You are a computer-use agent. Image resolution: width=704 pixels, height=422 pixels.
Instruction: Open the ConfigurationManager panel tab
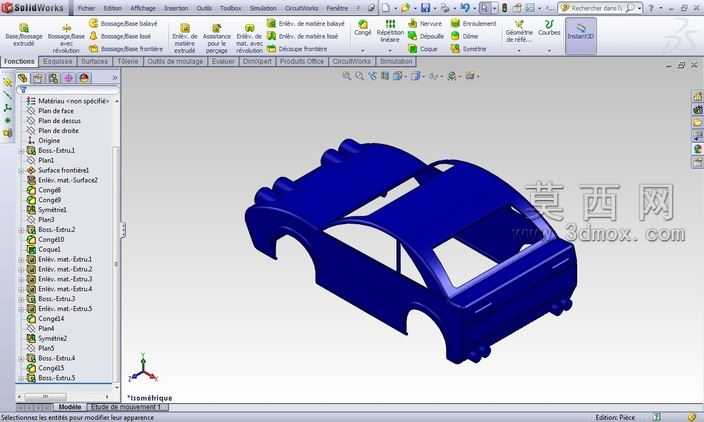pyautogui.click(x=53, y=78)
